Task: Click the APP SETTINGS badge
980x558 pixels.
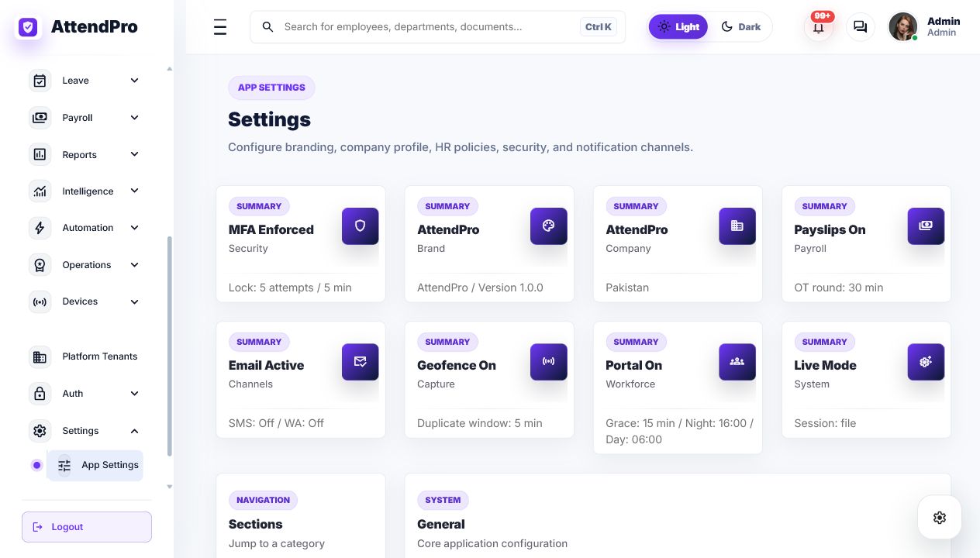Action: point(271,88)
